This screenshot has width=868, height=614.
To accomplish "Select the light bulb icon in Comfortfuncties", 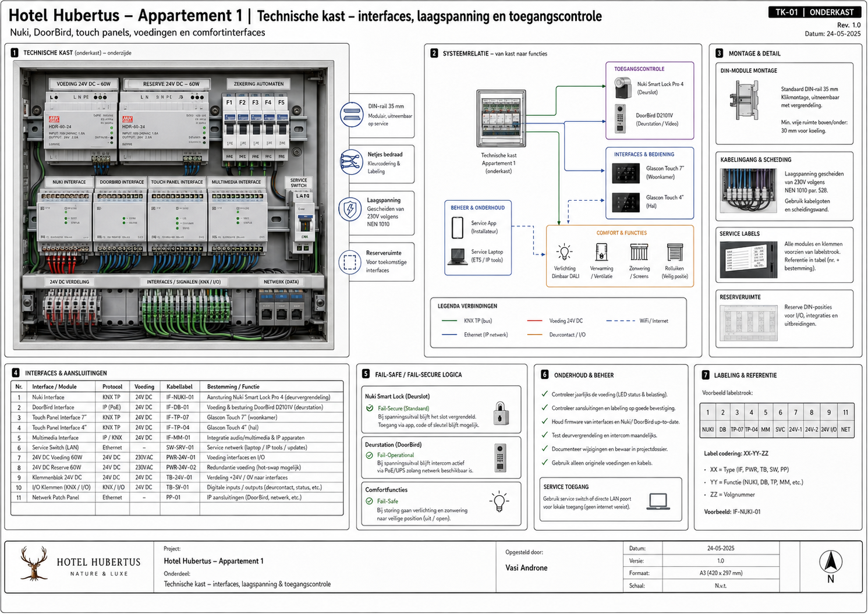I will tap(499, 502).
